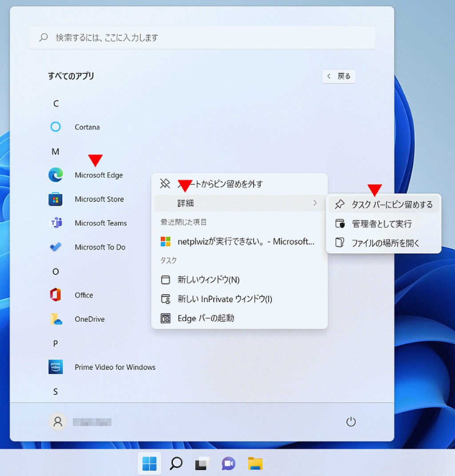
Task: Click the Microsoft To Do app name
Action: (100, 247)
